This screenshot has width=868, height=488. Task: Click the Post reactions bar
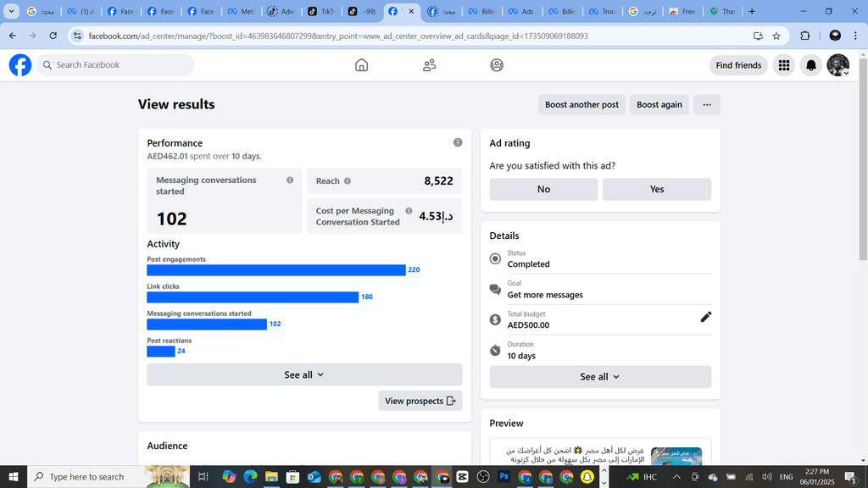tap(161, 352)
